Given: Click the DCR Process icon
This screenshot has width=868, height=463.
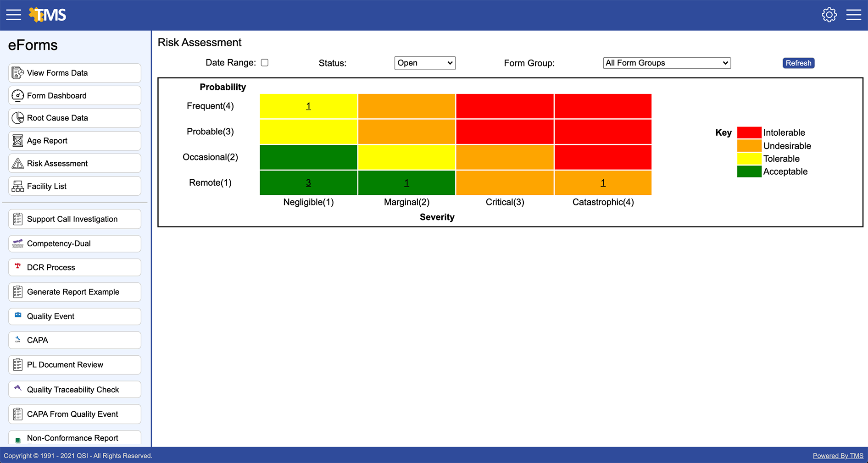Looking at the screenshot, I should [17, 267].
